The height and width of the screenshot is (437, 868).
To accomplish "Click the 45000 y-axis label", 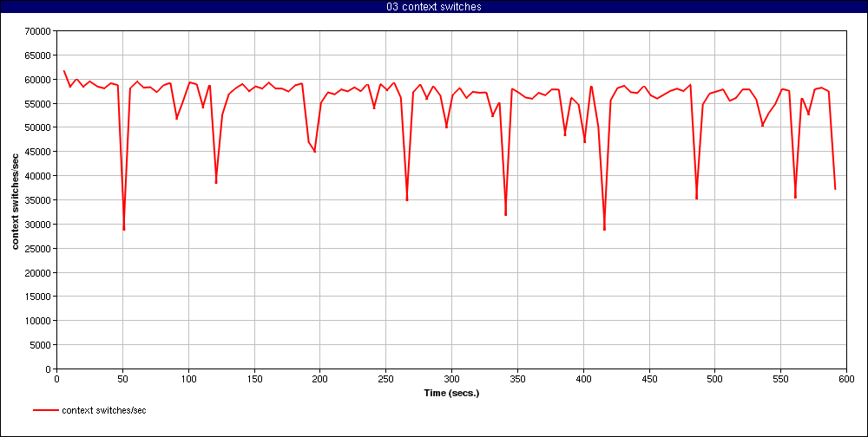I will click(39, 152).
